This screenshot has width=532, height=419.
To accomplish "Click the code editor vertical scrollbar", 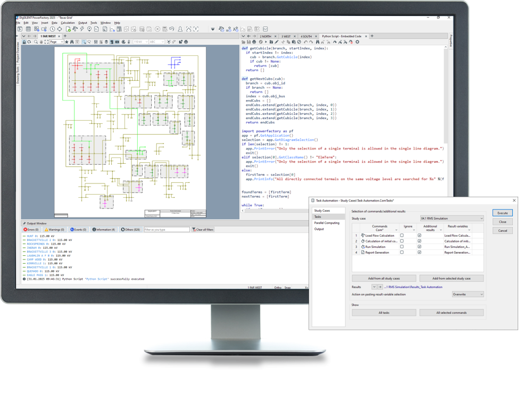I will click(x=445, y=95).
